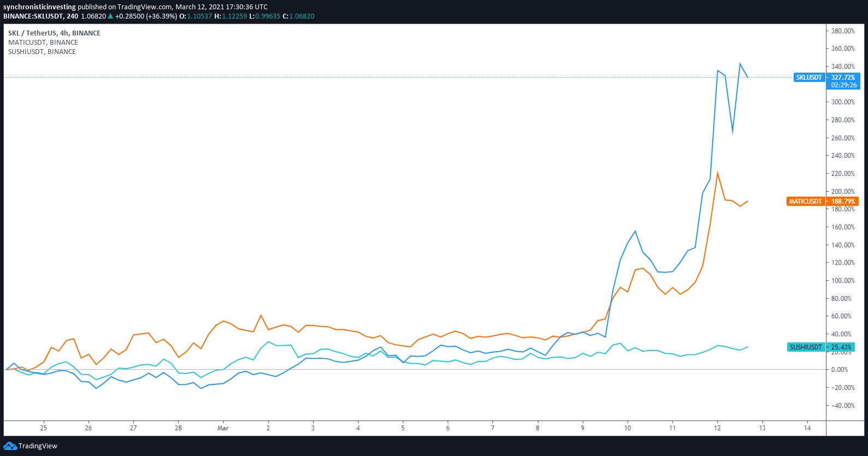Click the TradingView text at bottom left
This screenshot has width=868, height=456.
pyautogui.click(x=38, y=446)
